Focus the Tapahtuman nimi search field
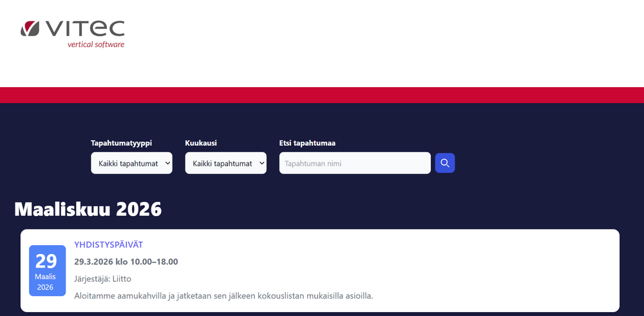This screenshot has width=644, height=316. pyautogui.click(x=354, y=163)
